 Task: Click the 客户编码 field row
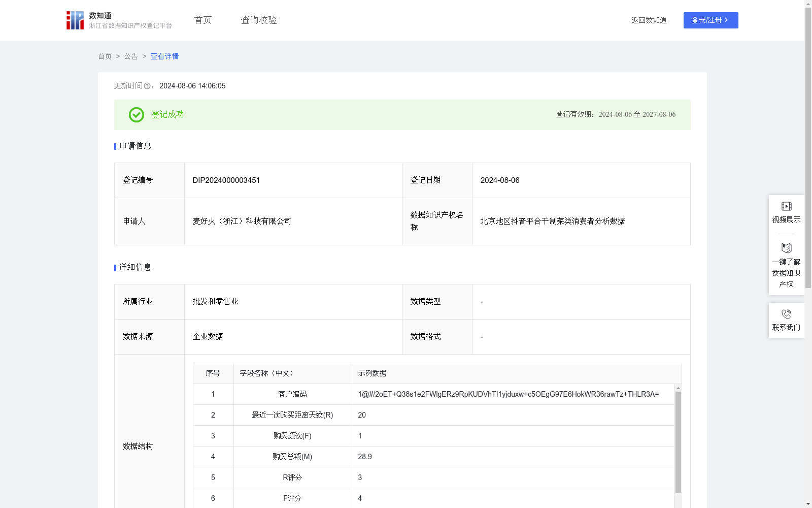click(x=434, y=394)
